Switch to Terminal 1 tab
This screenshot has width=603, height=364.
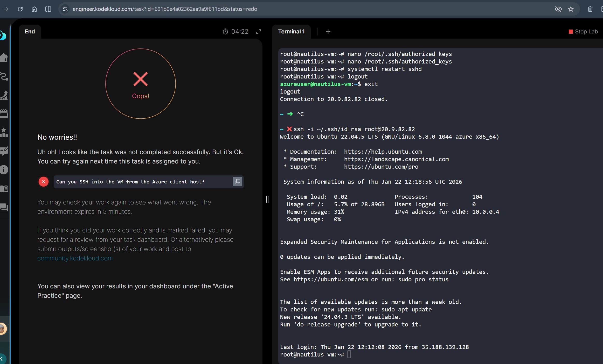pos(291,32)
